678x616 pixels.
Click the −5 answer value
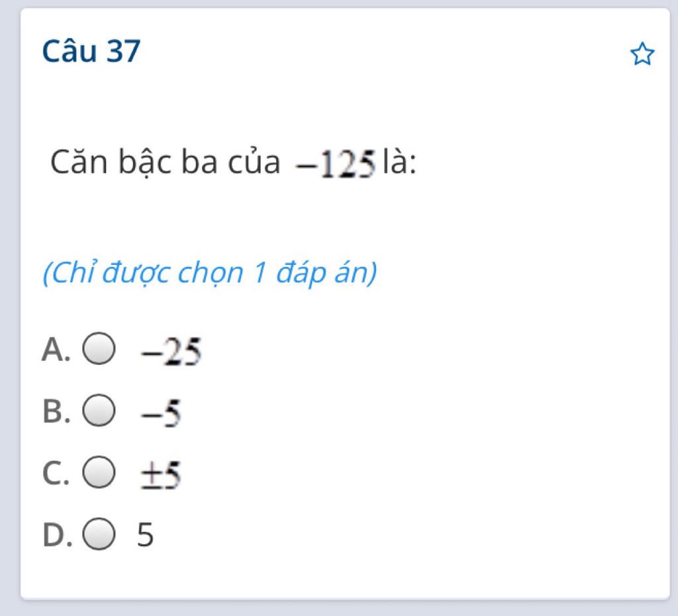160,413
